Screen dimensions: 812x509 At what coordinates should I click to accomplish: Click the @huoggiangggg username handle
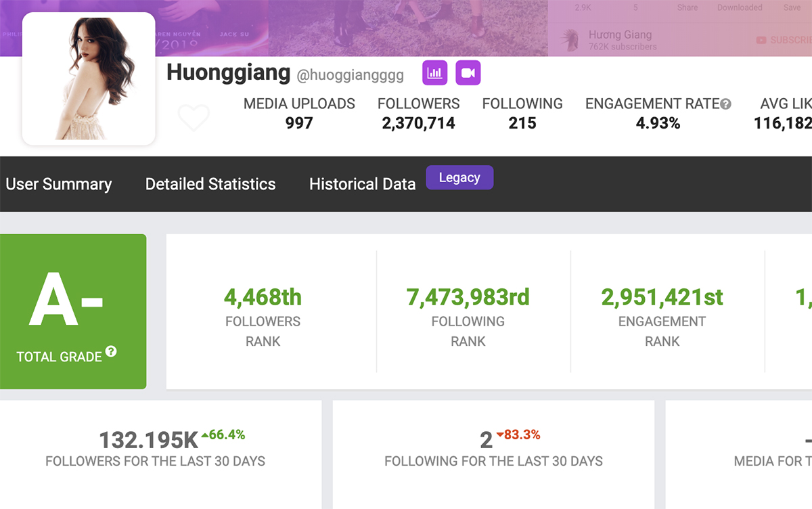[350, 75]
